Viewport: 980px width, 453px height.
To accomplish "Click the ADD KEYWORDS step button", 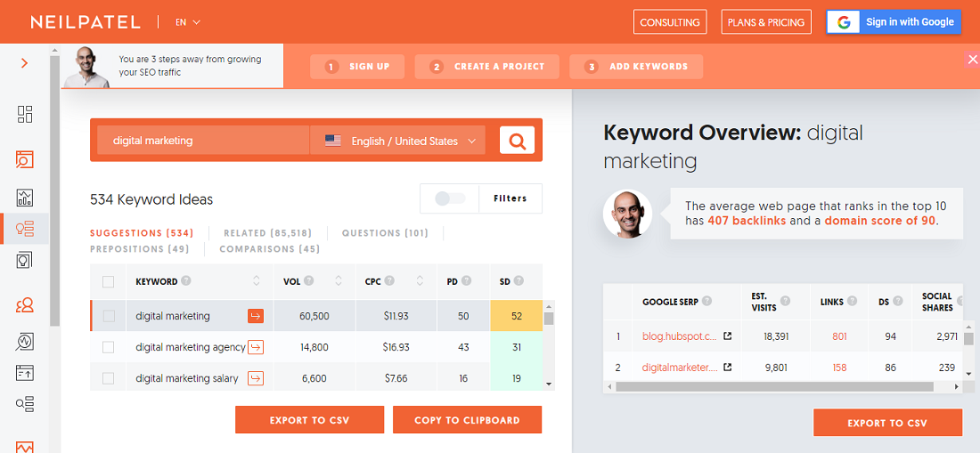I will [636, 67].
